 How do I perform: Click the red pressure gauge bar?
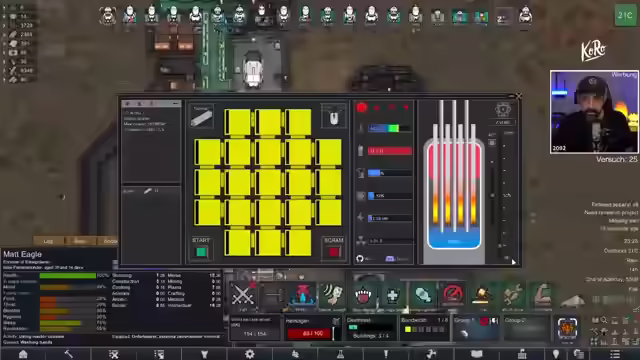[390, 151]
